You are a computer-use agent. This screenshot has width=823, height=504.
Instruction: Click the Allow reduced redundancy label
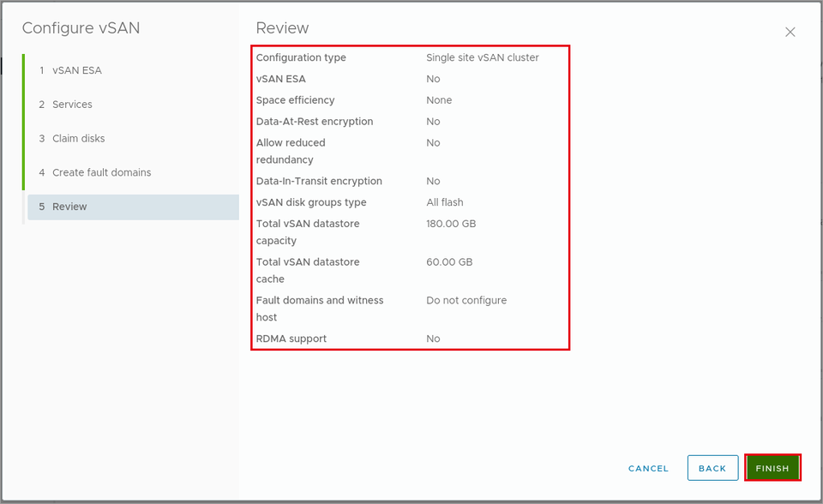pyautogui.click(x=291, y=151)
